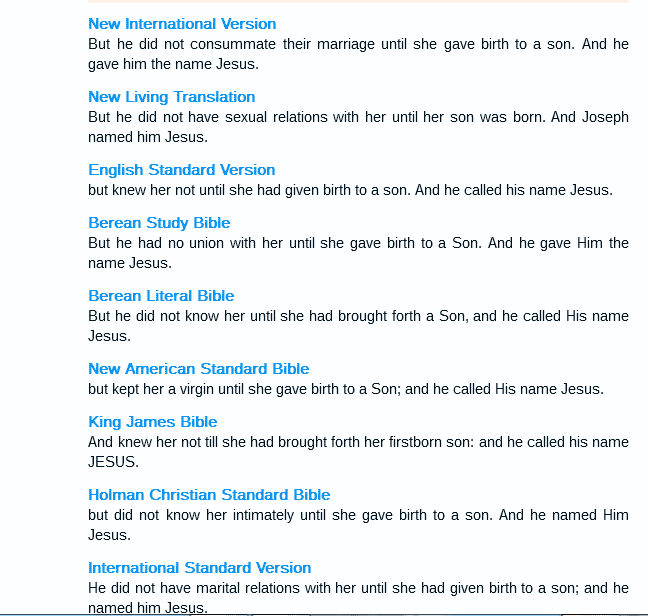This screenshot has height=616, width=648.
Task: Click the verse beginning "but kept her a virgin"
Action: tap(346, 389)
